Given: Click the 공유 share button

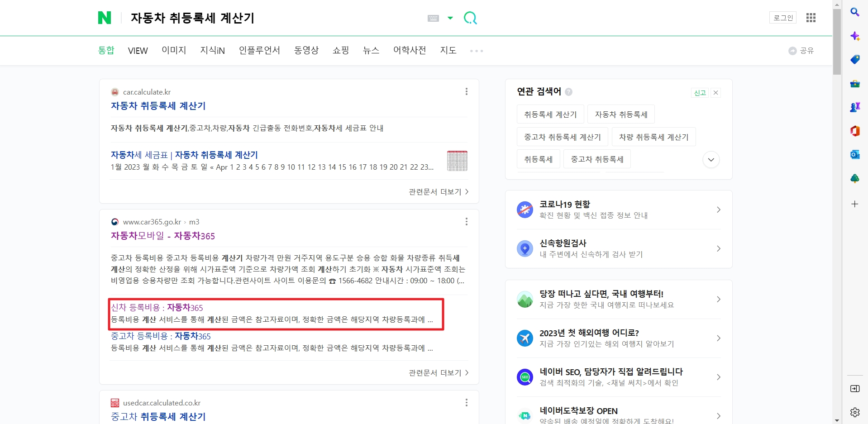Looking at the screenshot, I should tap(801, 51).
